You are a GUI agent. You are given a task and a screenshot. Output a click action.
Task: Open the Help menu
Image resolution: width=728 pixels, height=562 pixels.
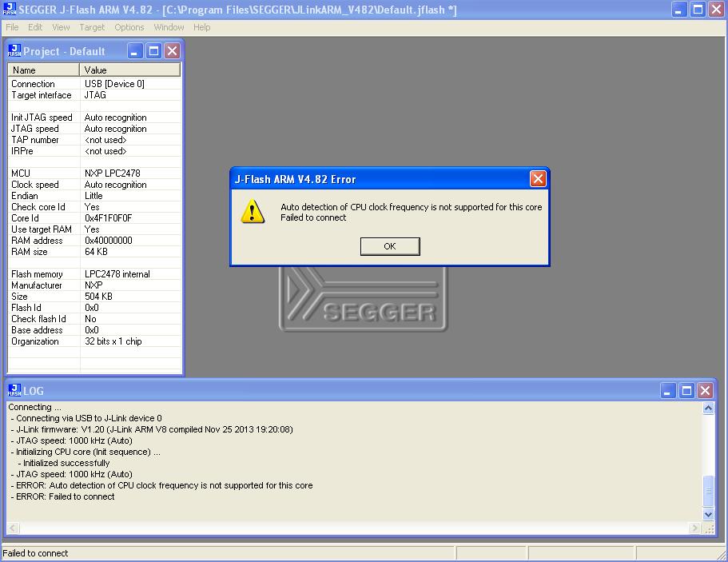(x=202, y=27)
